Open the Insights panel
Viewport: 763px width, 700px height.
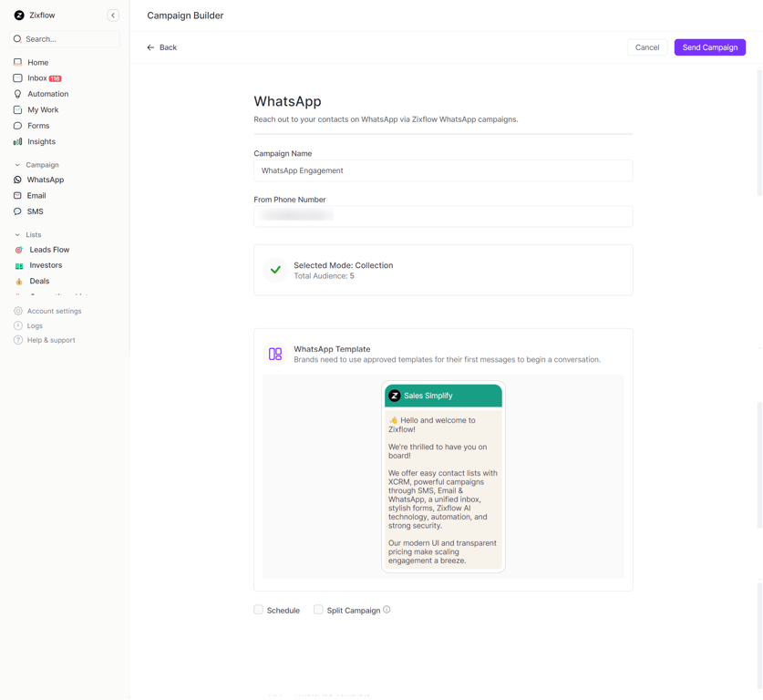click(x=41, y=141)
